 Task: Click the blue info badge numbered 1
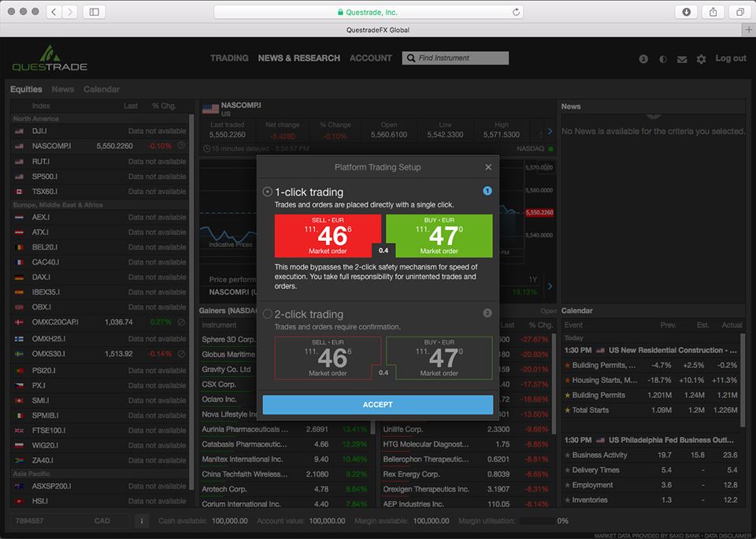[487, 191]
